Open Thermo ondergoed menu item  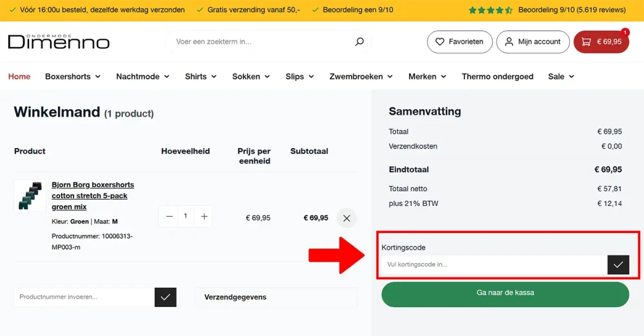click(x=497, y=77)
